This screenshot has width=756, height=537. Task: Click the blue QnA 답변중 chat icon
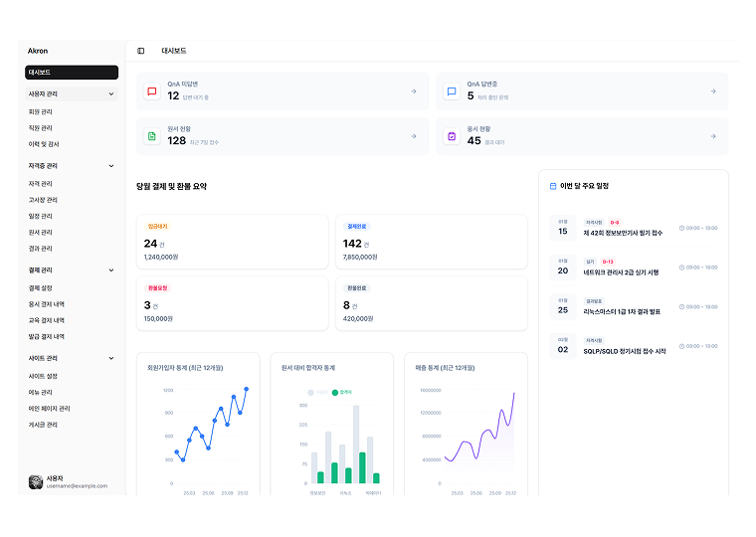(452, 91)
